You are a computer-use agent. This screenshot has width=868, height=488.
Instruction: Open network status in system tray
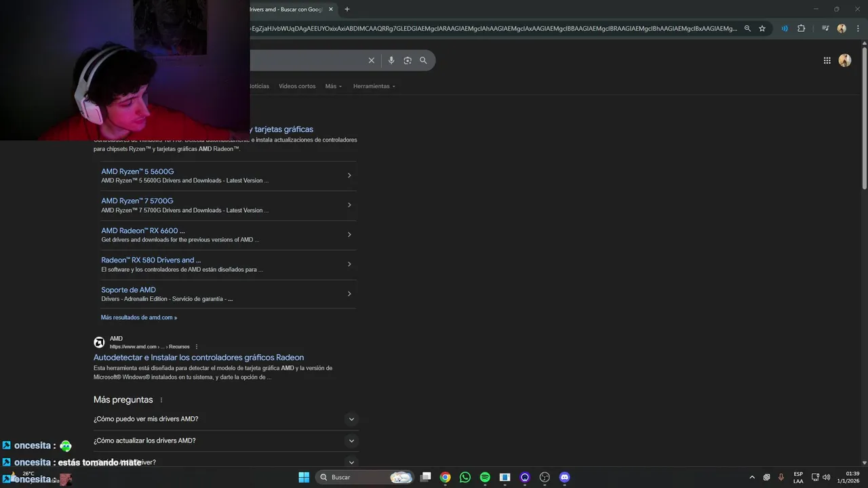point(815,477)
